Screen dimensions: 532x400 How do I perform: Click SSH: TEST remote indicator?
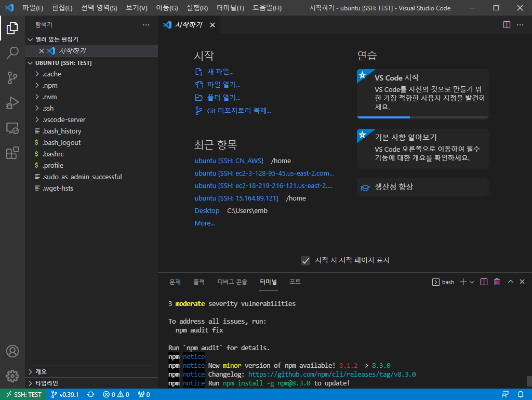23,394
